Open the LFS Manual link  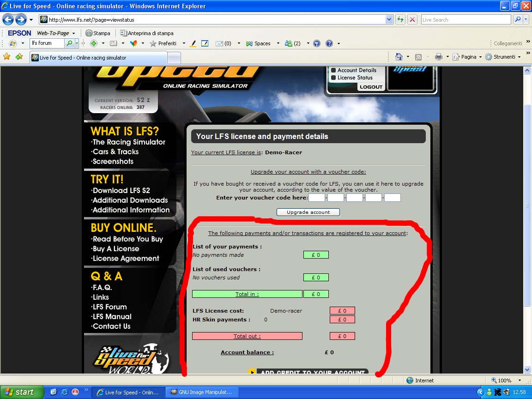(x=112, y=316)
